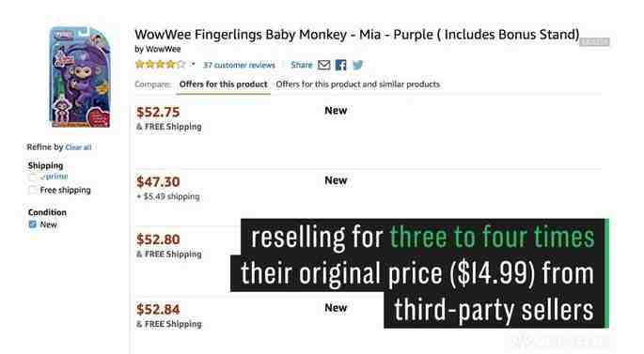The height and width of the screenshot is (354, 644).
Task: Uncheck the New condition checkbox
Action: tap(33, 224)
